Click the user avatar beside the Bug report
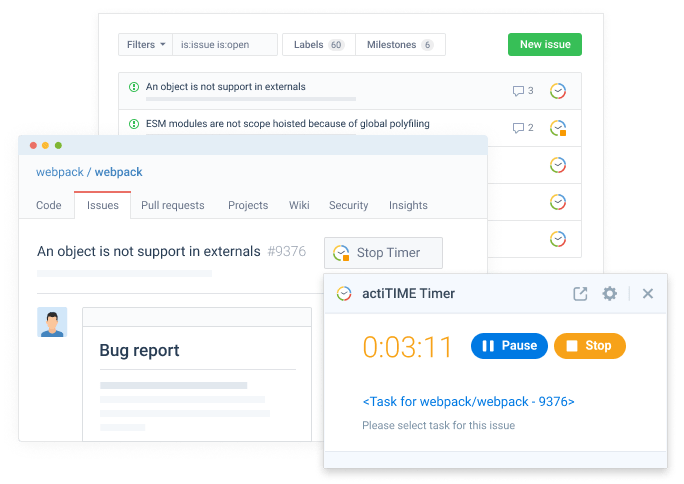 click(52, 322)
